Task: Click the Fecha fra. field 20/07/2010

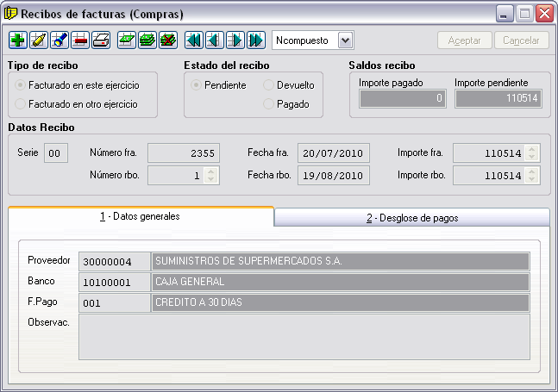Action: [334, 153]
